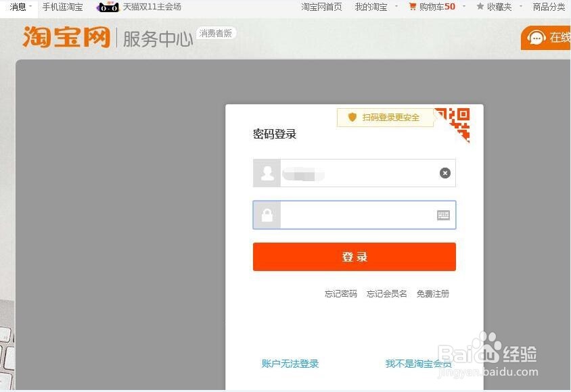Image resolution: width=571 pixels, height=392 pixels.
Task: Clear the username field with the X icon
Action: 444,173
